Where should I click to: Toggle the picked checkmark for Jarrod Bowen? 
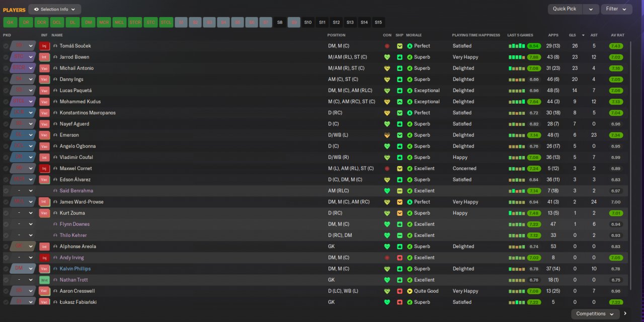click(x=6, y=57)
